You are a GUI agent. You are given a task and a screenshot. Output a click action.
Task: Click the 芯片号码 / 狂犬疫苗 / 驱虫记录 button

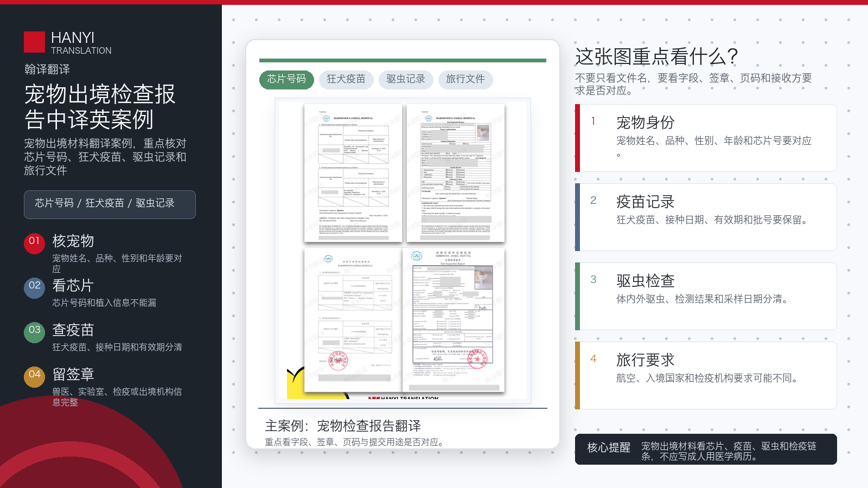tap(110, 204)
